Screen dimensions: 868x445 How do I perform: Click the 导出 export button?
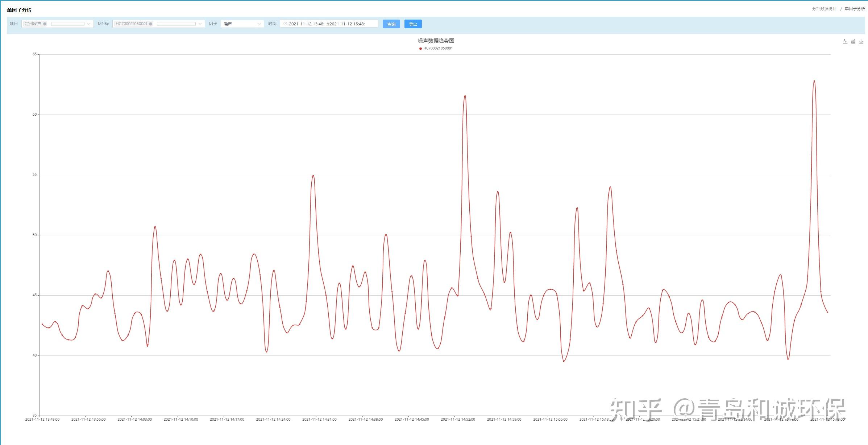tap(413, 24)
